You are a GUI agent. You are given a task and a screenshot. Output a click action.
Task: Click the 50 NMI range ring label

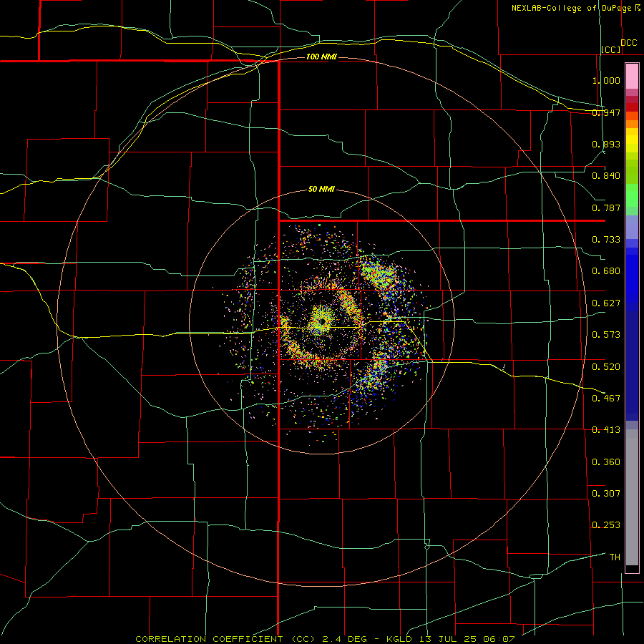click(x=321, y=190)
